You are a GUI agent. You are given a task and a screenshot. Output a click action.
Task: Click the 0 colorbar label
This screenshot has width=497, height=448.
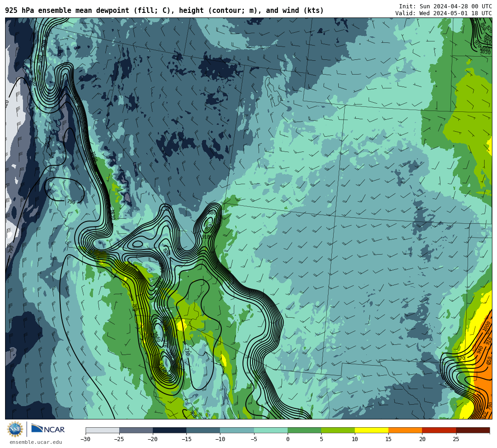[288, 439]
